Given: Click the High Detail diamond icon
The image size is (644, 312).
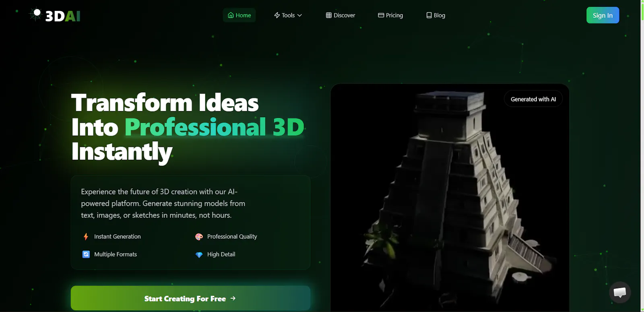Looking at the screenshot, I should (x=199, y=254).
